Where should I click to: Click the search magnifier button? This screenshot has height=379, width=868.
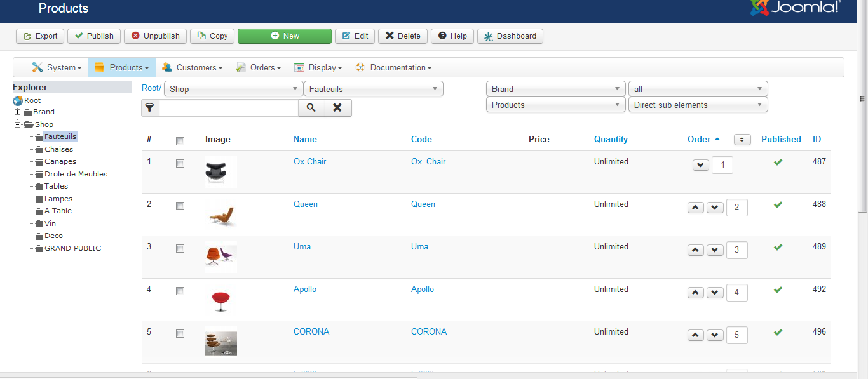coord(311,108)
